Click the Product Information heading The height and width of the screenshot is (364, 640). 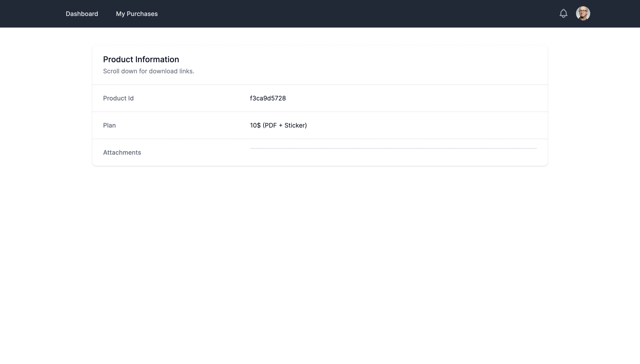pos(141,60)
